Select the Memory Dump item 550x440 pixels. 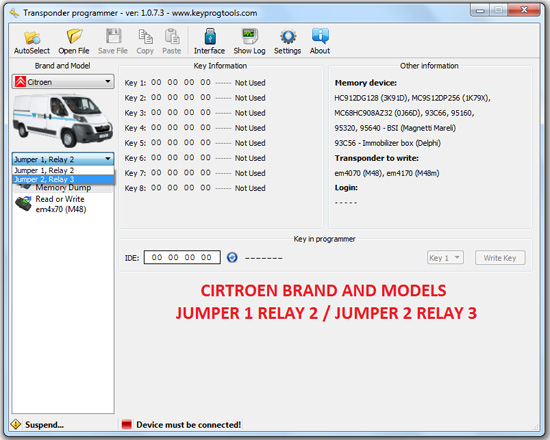point(63,188)
